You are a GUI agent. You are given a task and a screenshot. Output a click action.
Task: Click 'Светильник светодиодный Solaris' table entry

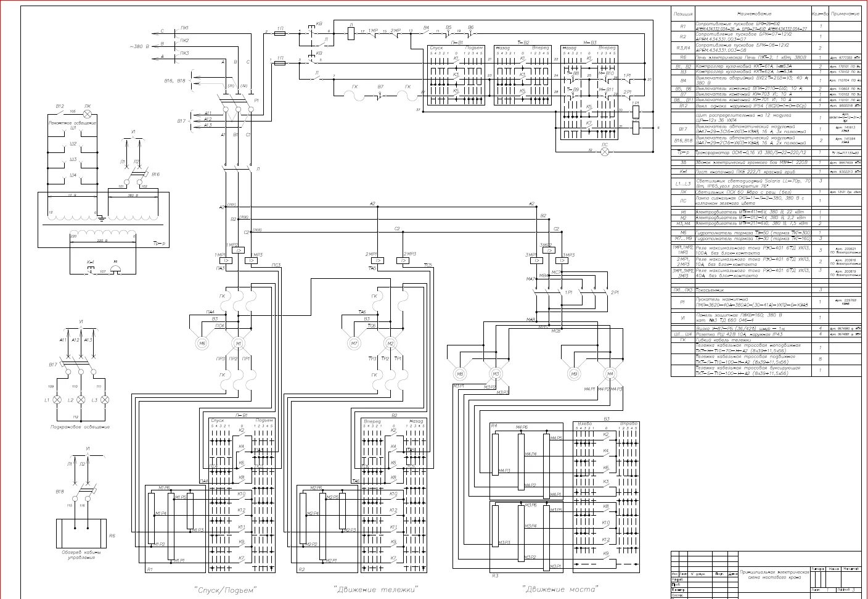[x=753, y=184]
